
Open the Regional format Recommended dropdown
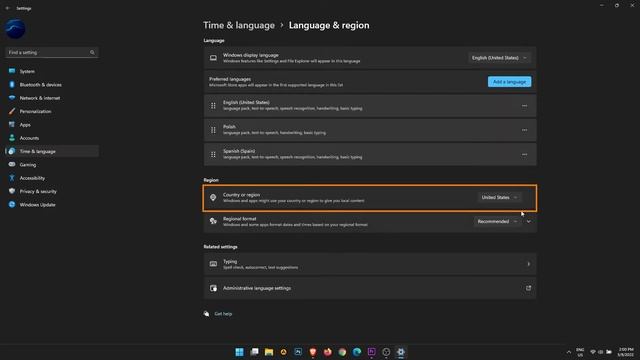click(498, 222)
